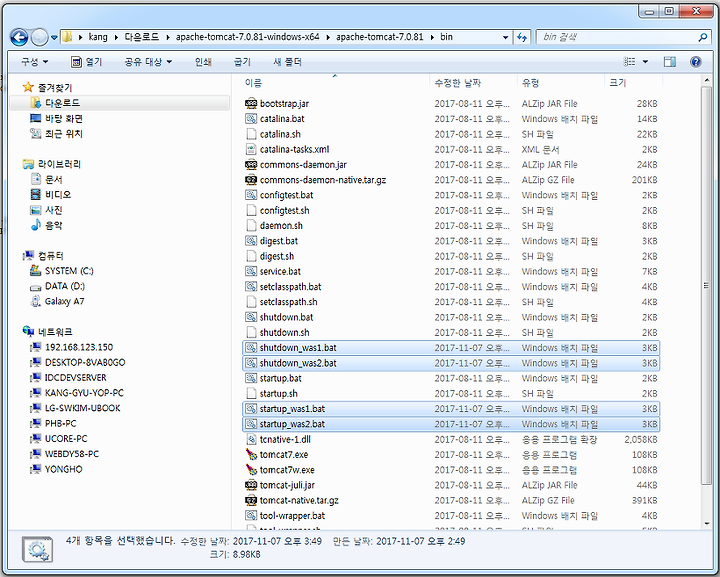Viewport: 720px width, 577px height.
Task: Click the change view icon
Action: pos(629,62)
